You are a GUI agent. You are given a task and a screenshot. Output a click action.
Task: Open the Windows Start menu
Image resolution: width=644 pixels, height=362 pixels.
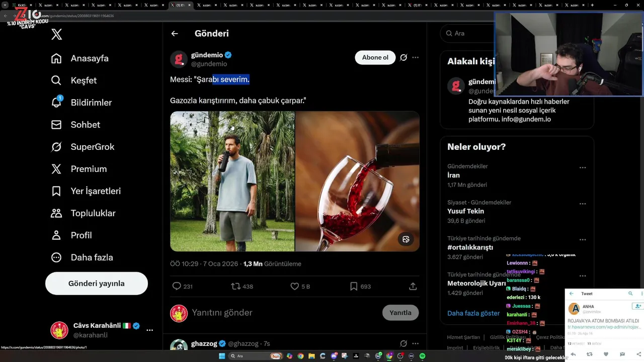coord(222,356)
